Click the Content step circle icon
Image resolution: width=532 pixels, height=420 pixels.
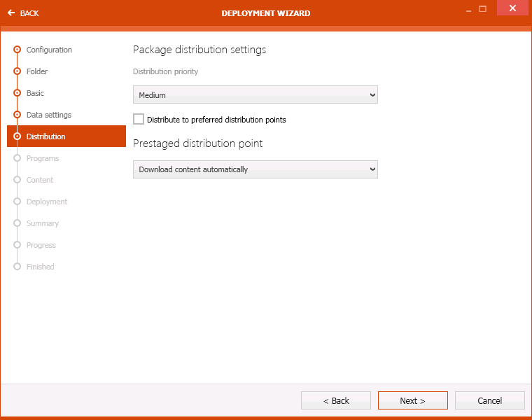tap(17, 180)
